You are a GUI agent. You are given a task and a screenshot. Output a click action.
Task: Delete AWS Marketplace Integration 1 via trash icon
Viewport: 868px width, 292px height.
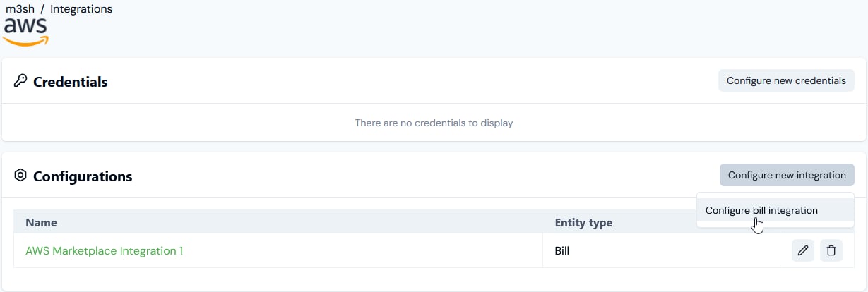pyautogui.click(x=831, y=250)
